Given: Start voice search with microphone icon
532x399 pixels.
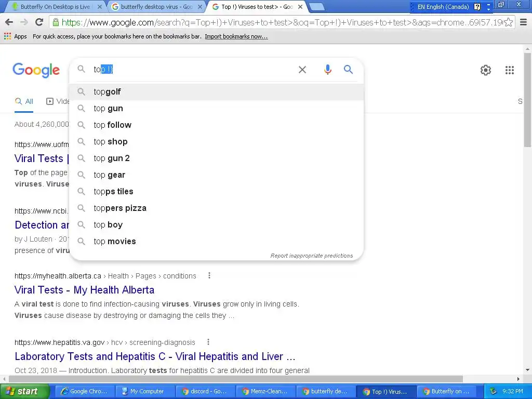Looking at the screenshot, I should tap(327, 70).
